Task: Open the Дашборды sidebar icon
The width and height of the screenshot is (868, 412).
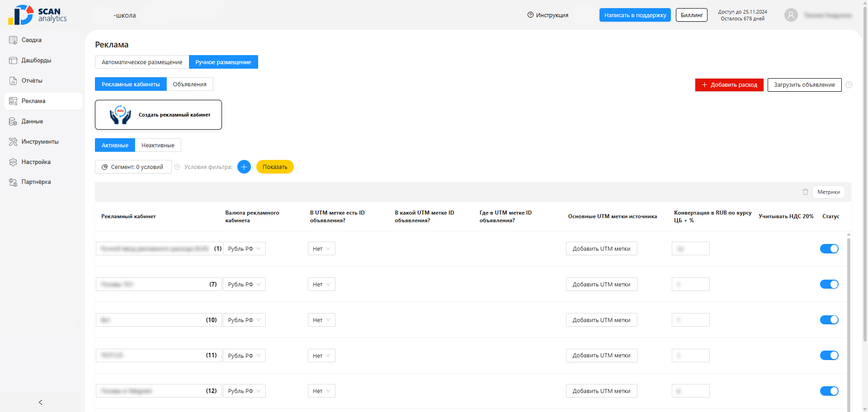Action: (13, 61)
